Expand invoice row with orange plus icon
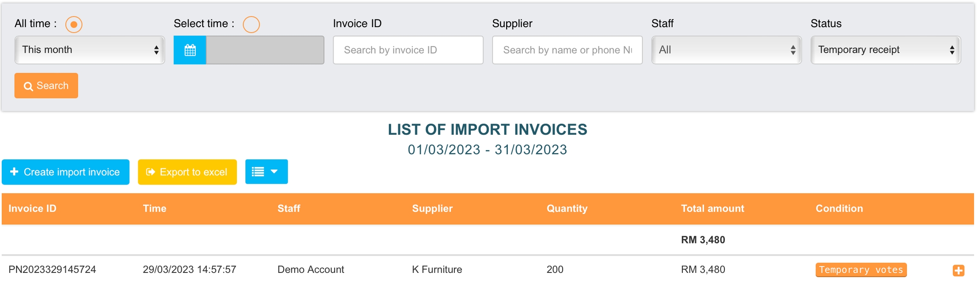This screenshot has height=289, width=980. pos(958,270)
